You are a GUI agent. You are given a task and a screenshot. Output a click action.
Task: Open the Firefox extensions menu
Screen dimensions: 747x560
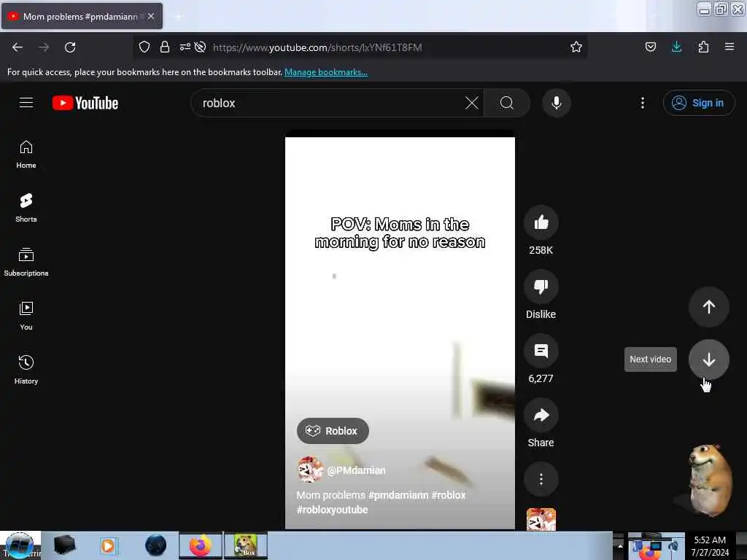[703, 47]
